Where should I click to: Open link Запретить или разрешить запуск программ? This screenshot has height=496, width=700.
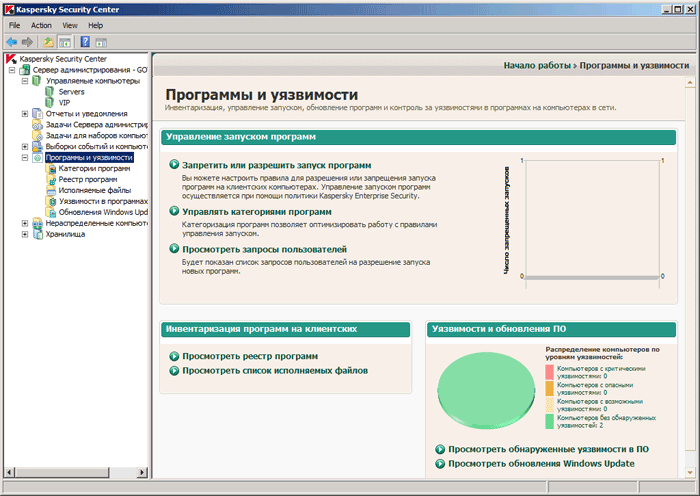(276, 165)
